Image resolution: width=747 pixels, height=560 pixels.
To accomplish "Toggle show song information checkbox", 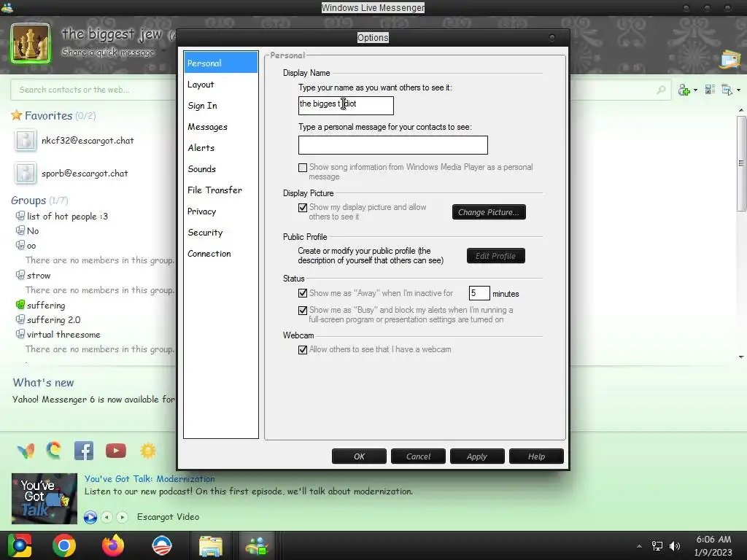I will tap(303, 168).
